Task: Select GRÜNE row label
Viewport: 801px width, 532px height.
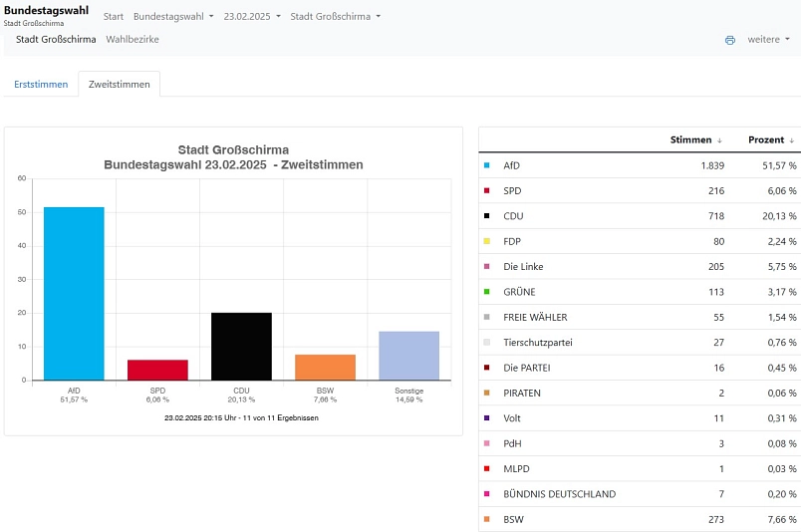Action: pyautogui.click(x=519, y=292)
